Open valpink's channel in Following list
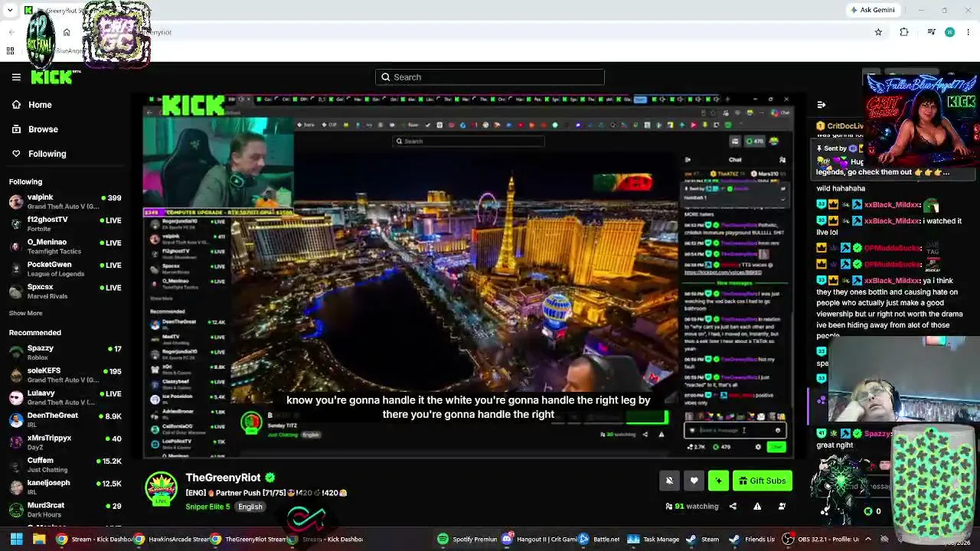 (65, 202)
